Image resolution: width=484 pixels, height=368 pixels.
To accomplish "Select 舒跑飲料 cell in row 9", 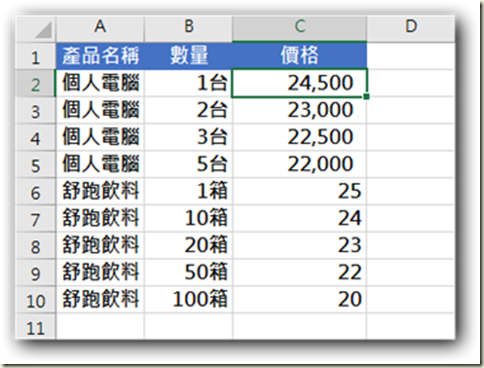I will pos(100,273).
